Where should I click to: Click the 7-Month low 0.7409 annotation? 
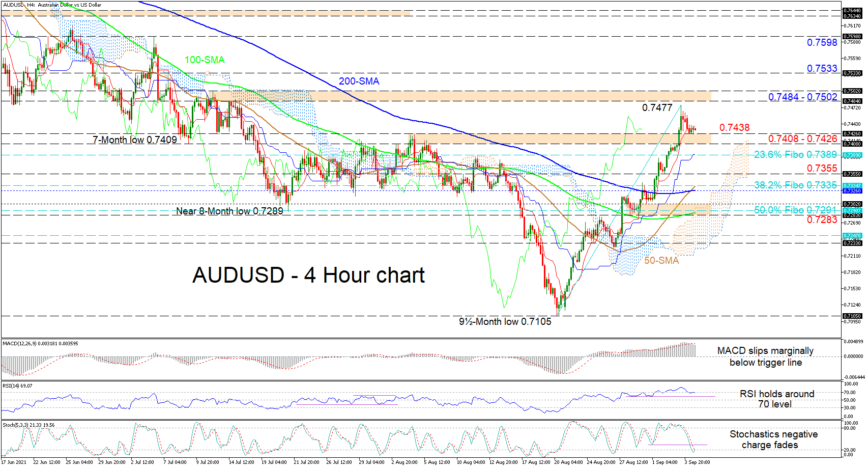[135, 140]
